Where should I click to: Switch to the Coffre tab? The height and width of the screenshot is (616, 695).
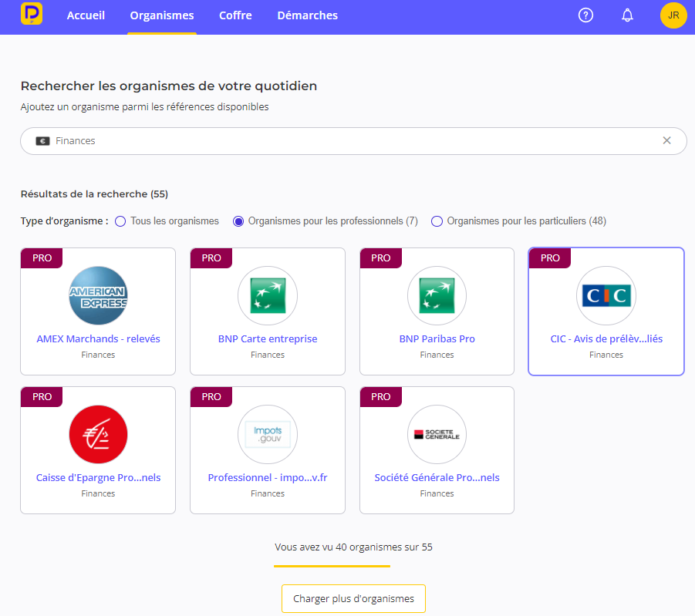click(235, 15)
